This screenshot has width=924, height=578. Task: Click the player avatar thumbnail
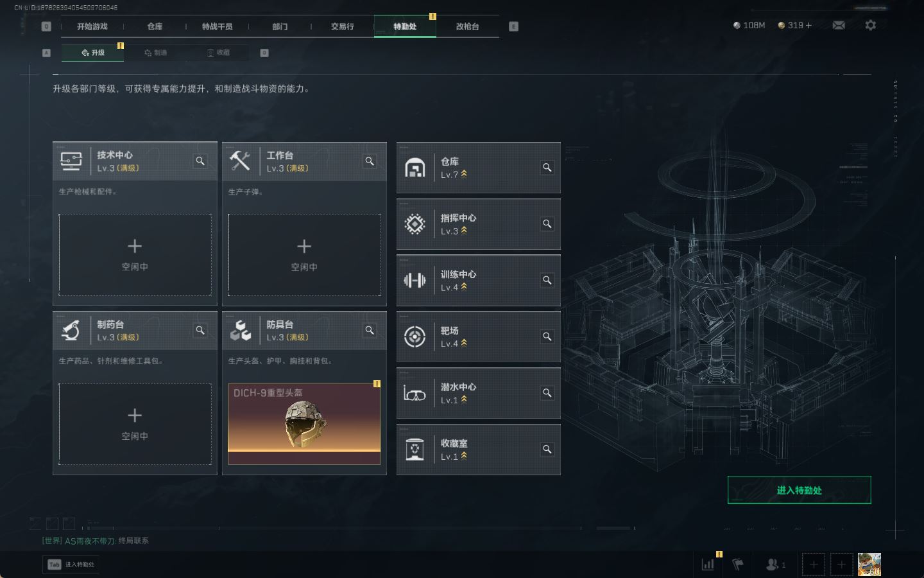tap(869, 565)
